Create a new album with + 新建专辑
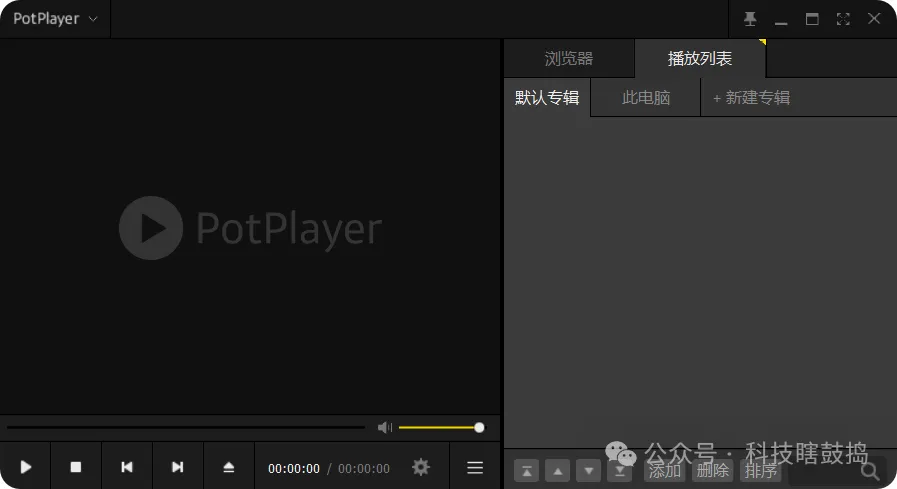 tap(751, 97)
